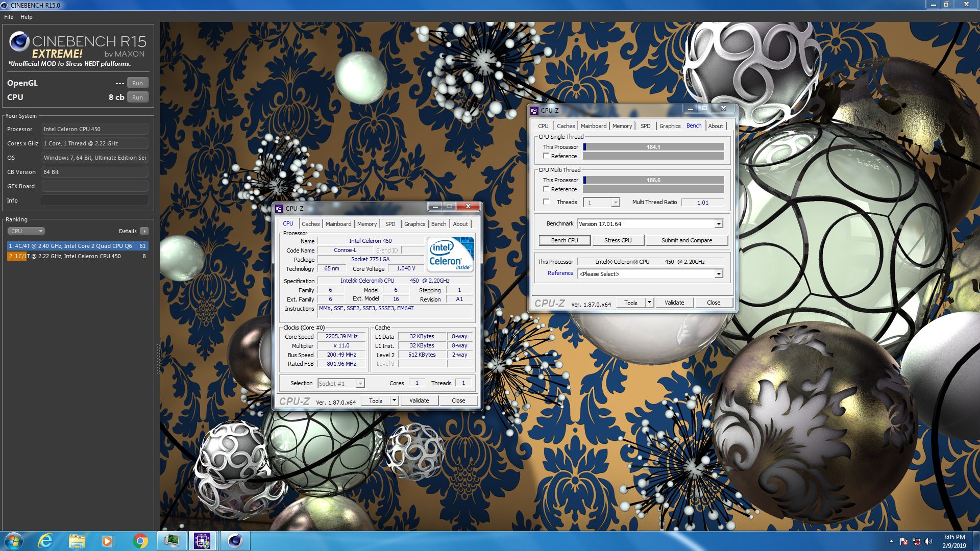Click Close button in Bench window
The height and width of the screenshot is (551, 980).
click(x=714, y=303)
